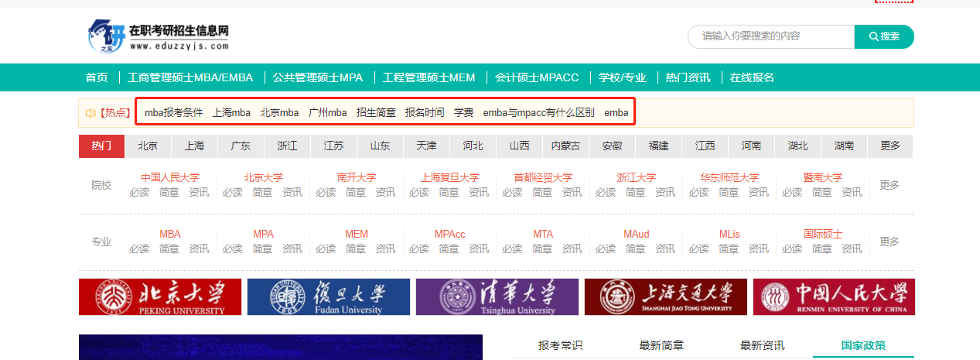This screenshot has width=980, height=360.
Task: Open 暨南大学 school link
Action: click(x=823, y=177)
